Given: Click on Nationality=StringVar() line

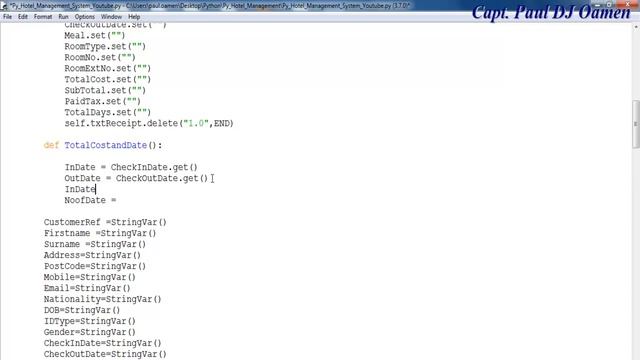Looking at the screenshot, I should pos(102,300).
